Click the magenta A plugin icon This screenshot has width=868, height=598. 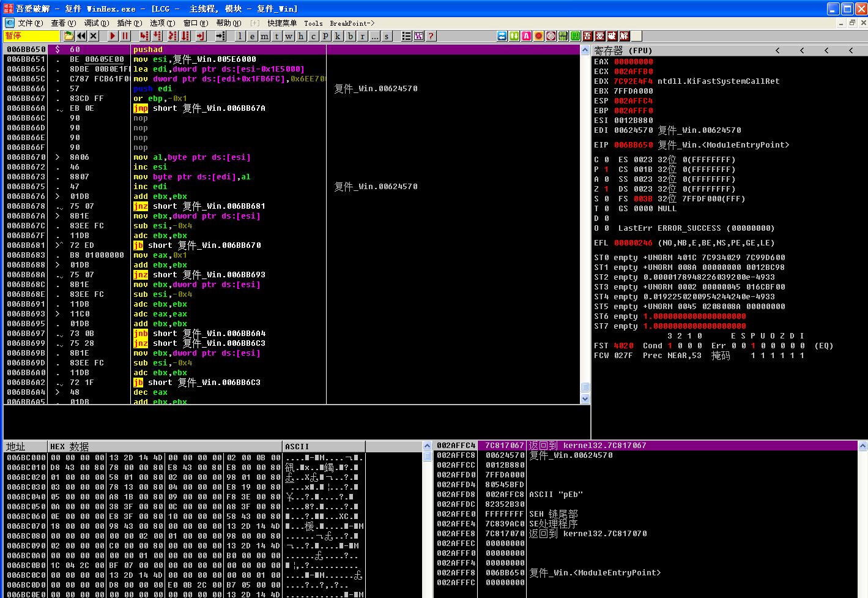point(527,36)
